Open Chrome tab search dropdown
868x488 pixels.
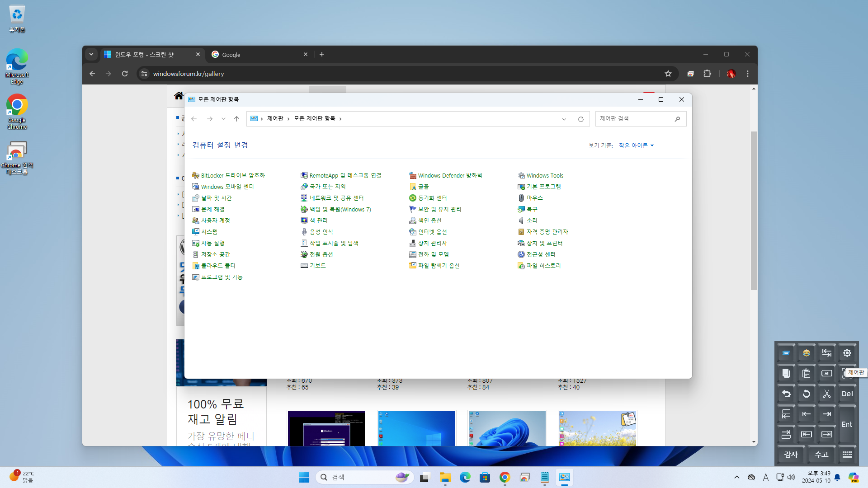click(91, 54)
